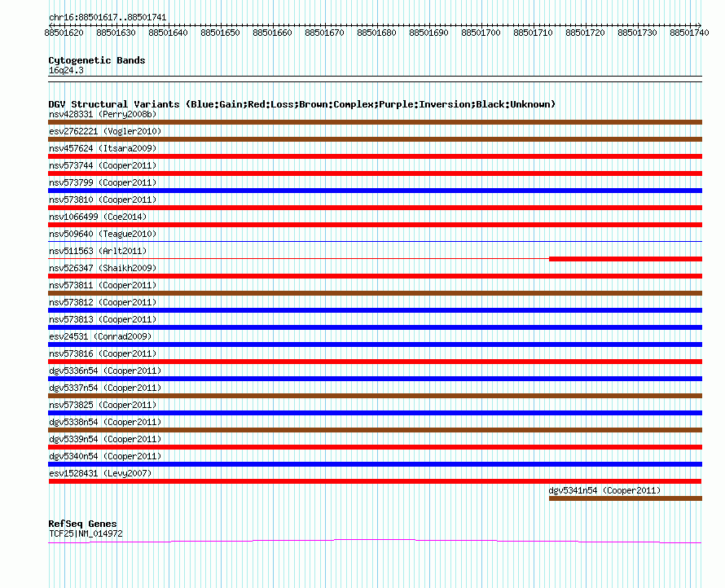This screenshot has height=588, width=725.
Task: Select nsv573810 (Cooper2011) variant label
Action: click(103, 200)
